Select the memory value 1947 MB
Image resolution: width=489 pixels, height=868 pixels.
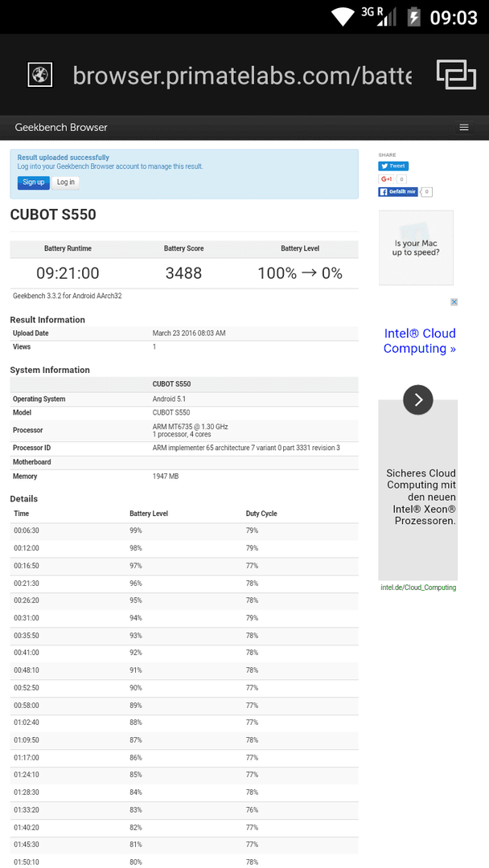[x=166, y=476]
